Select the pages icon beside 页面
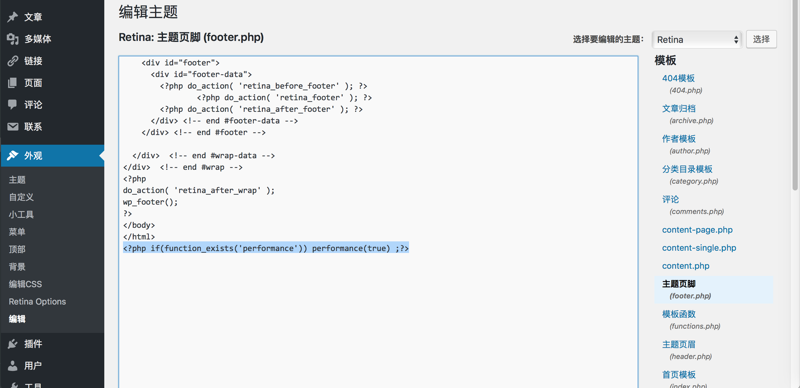Screen dimensions: 800x388 [x=13, y=83]
